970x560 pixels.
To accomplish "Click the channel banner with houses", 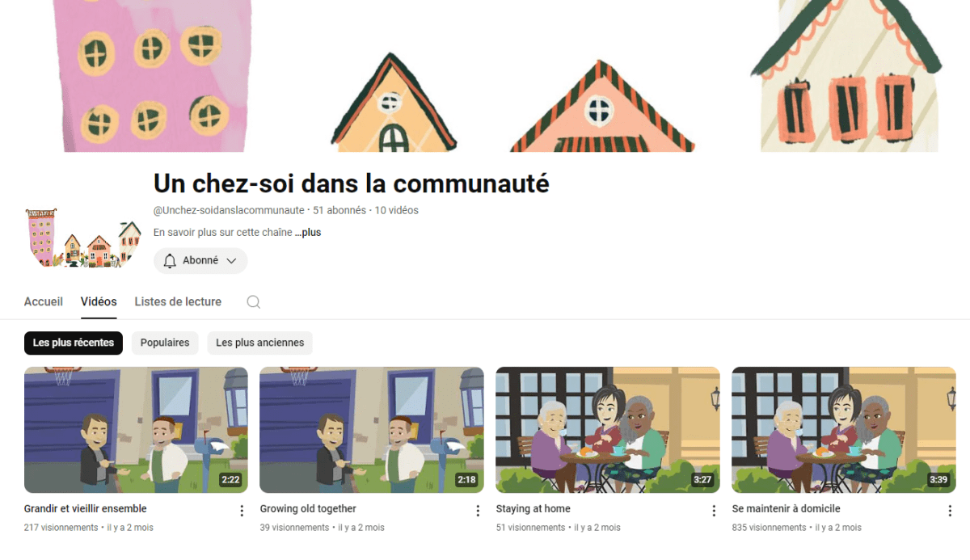I will click(485, 76).
